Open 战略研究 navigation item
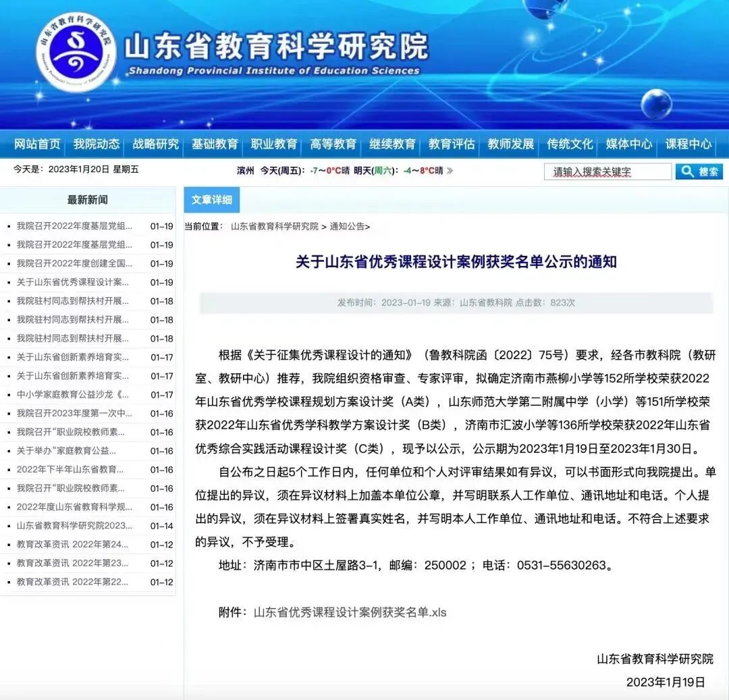This screenshot has height=700, width=729. click(156, 144)
